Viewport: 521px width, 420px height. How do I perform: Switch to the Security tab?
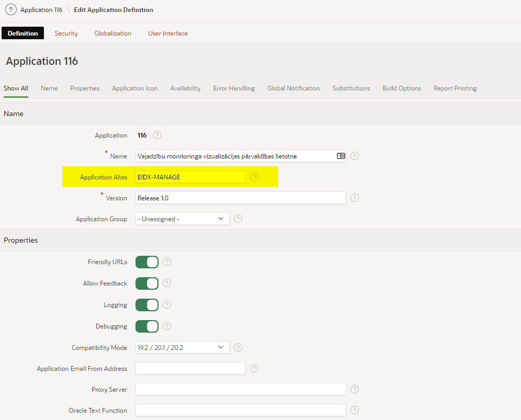click(66, 33)
